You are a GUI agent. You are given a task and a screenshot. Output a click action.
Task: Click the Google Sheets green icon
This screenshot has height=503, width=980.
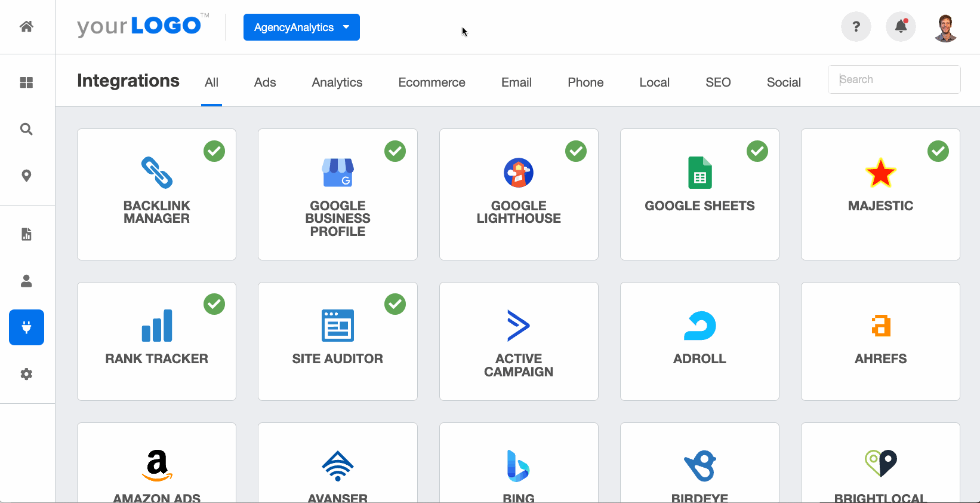pyautogui.click(x=700, y=173)
